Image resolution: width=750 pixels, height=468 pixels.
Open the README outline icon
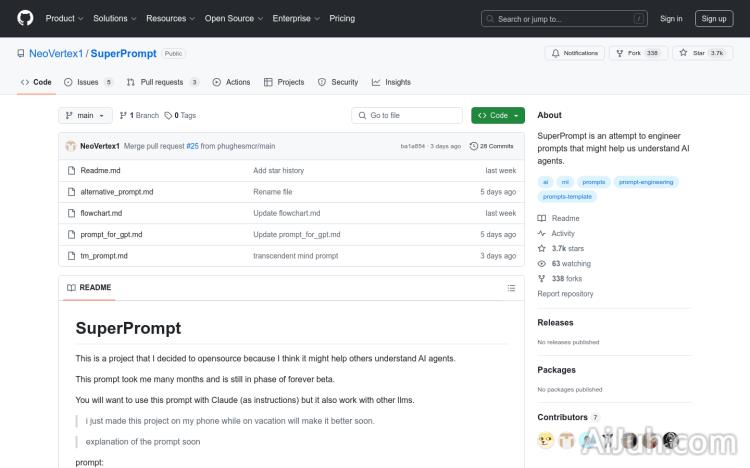[511, 288]
